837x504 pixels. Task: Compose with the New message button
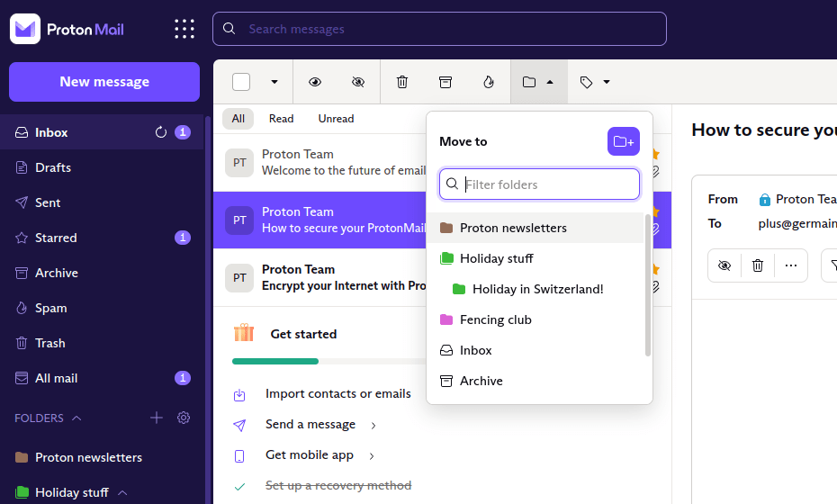pos(104,82)
